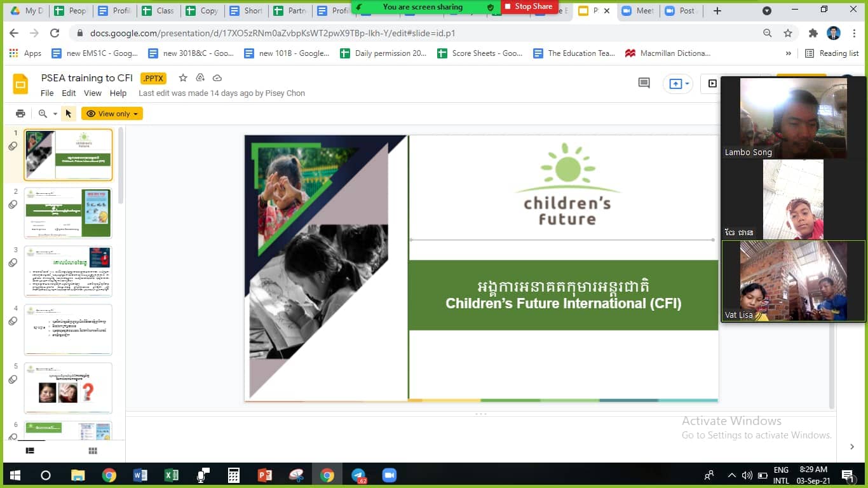868x488 pixels.
Task: Open Telegram from the taskbar
Action: pos(358,475)
